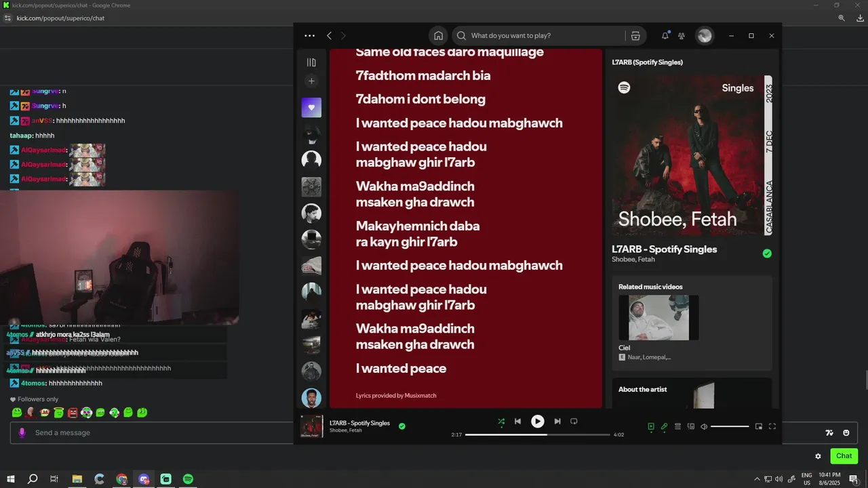
Task: Open 'Shobee, Fetah' artist link in right panel
Action: (x=633, y=260)
